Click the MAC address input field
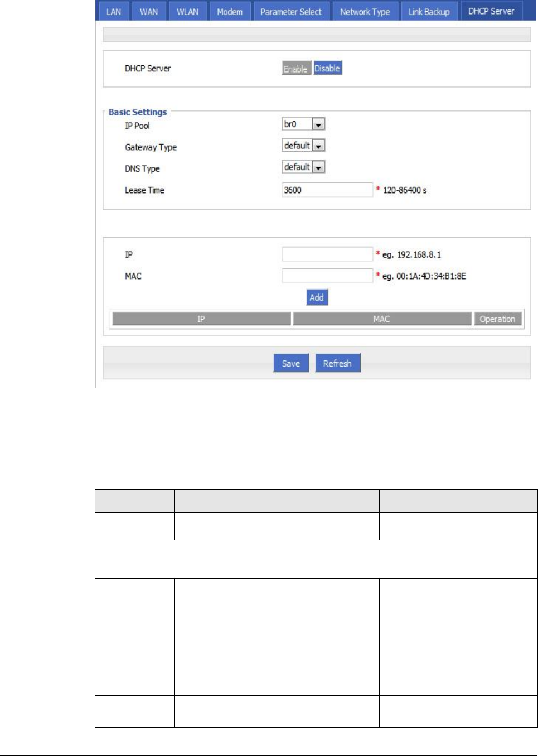The width and height of the screenshot is (538, 756). click(x=327, y=276)
